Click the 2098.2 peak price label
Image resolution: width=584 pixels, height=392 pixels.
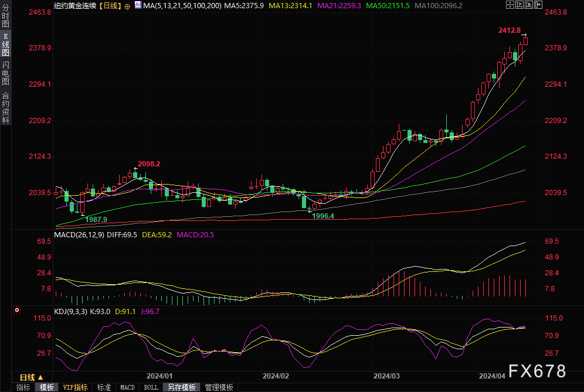click(149, 164)
